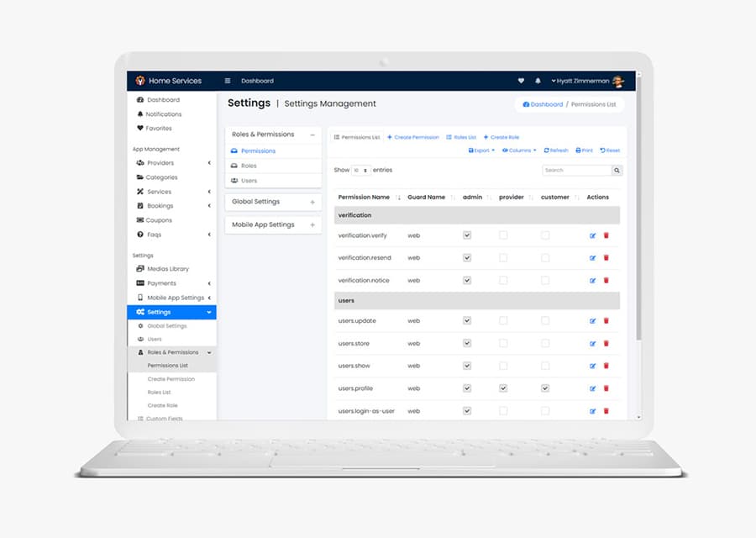Open the Show entries count dropdown
Viewport: 756px width, 538px height.
coord(360,171)
